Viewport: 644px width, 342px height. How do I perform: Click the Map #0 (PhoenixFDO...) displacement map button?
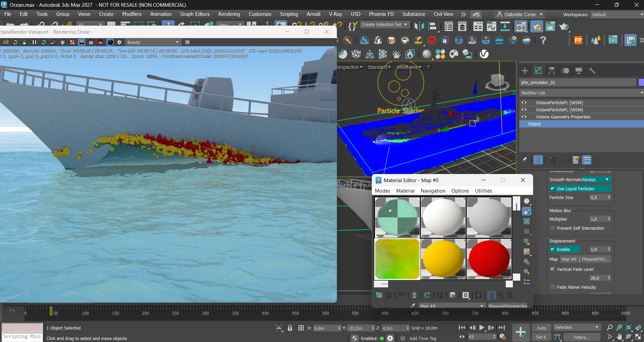coord(585,259)
